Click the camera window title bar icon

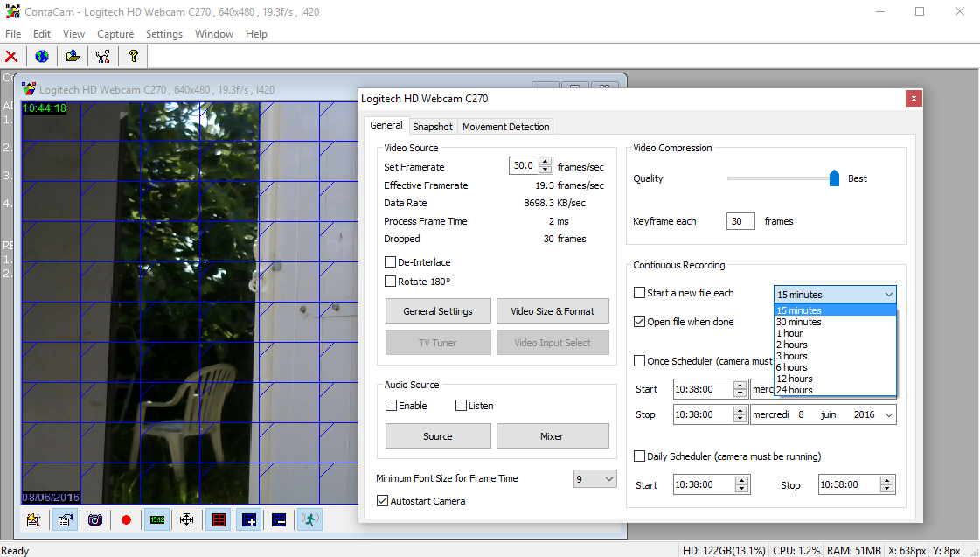coord(29,89)
